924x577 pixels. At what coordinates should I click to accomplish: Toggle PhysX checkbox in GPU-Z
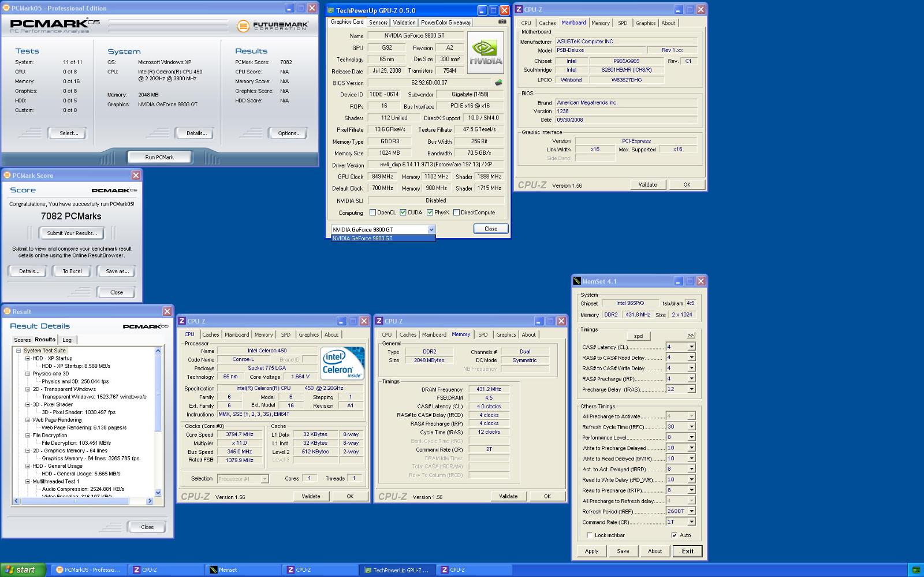pos(430,213)
